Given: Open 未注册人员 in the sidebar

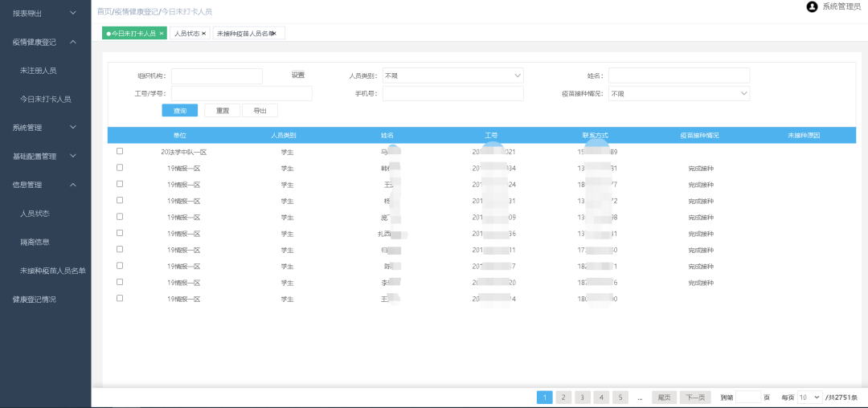Looking at the screenshot, I should 39,70.
